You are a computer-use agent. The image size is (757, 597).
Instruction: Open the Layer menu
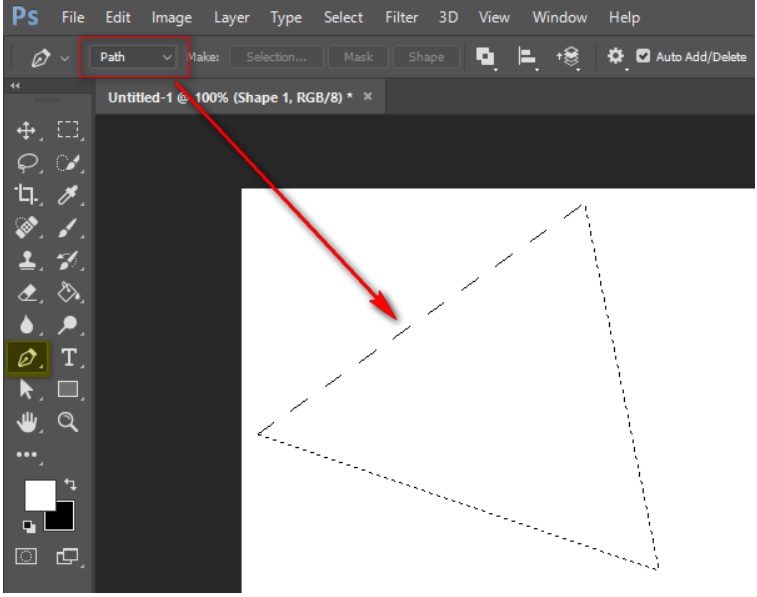point(232,18)
